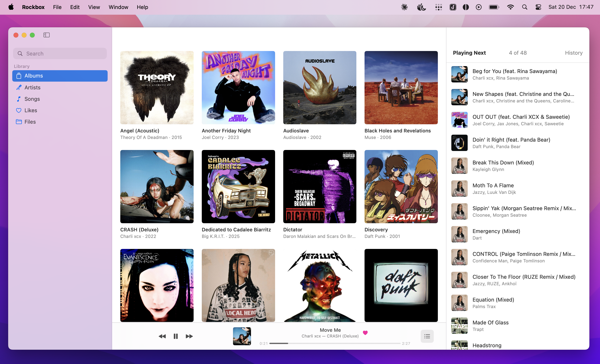Open the View menu
Image resolution: width=600 pixels, height=364 pixels.
[x=94, y=7]
